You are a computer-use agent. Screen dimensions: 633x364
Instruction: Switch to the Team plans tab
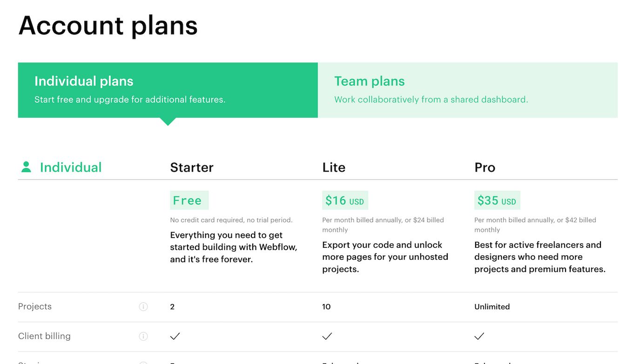[x=468, y=90]
